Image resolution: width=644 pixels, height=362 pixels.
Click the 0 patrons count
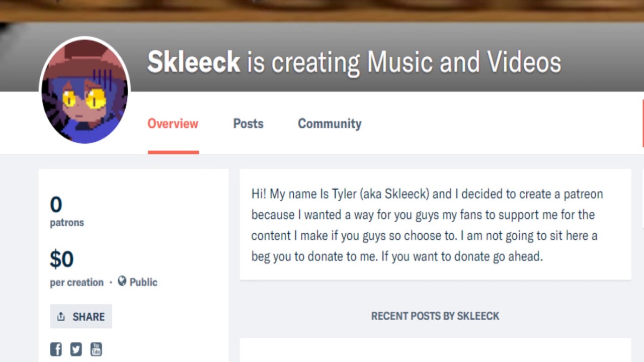(x=56, y=205)
